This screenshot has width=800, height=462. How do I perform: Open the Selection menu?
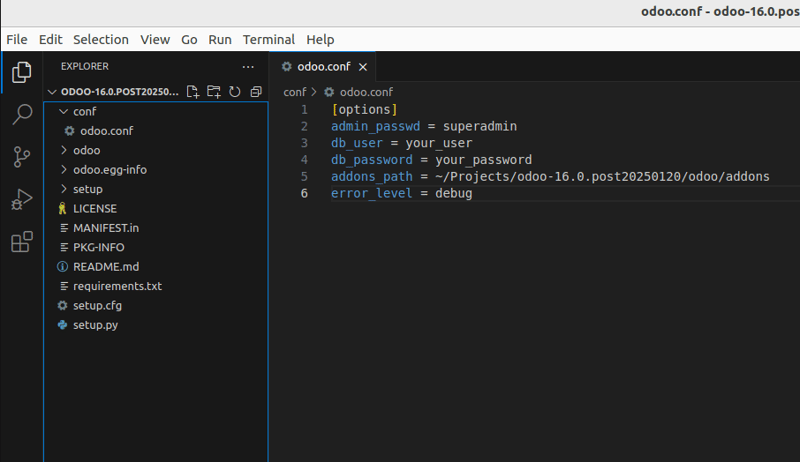101,39
